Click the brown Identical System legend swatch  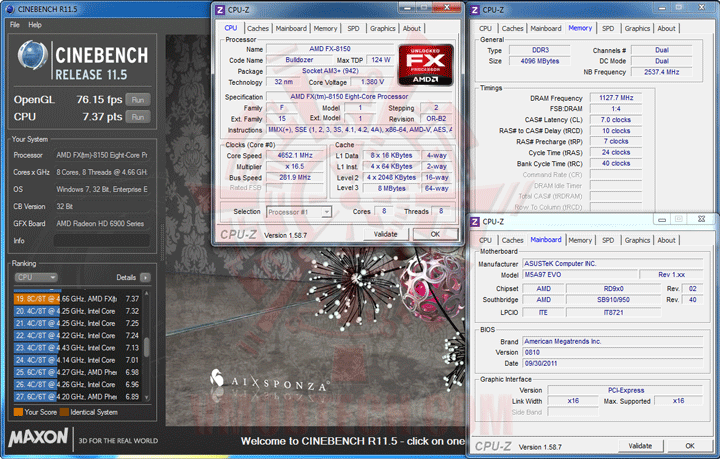(64, 412)
